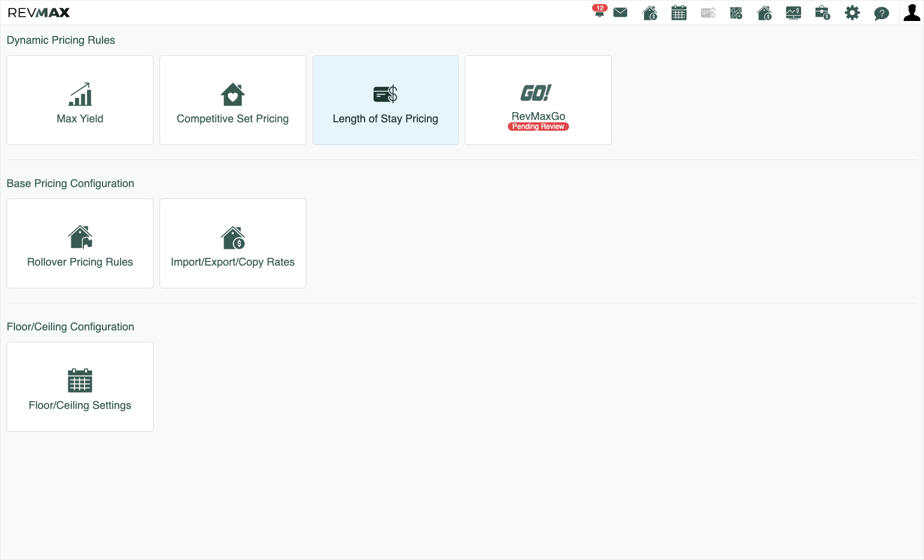Select Length of Stay Pricing card

(386, 100)
